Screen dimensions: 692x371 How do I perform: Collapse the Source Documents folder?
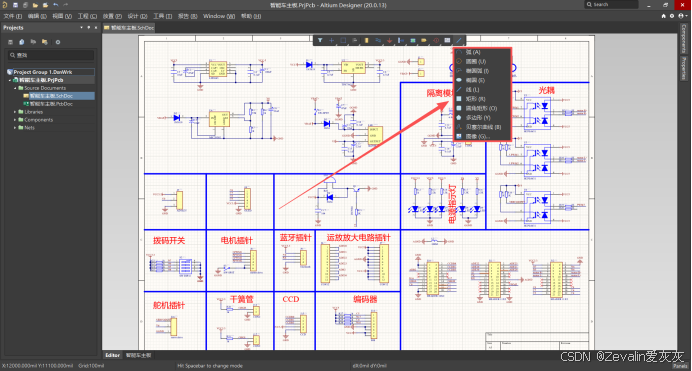pos(15,88)
